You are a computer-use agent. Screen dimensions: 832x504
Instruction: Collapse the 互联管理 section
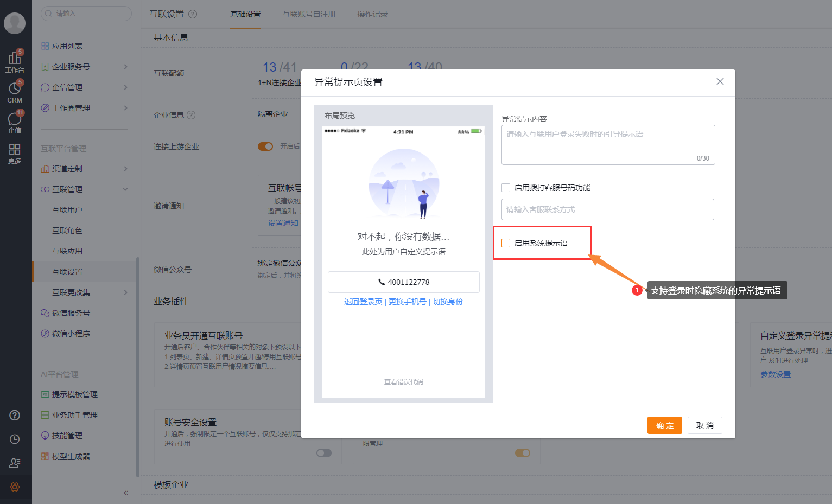pos(66,189)
